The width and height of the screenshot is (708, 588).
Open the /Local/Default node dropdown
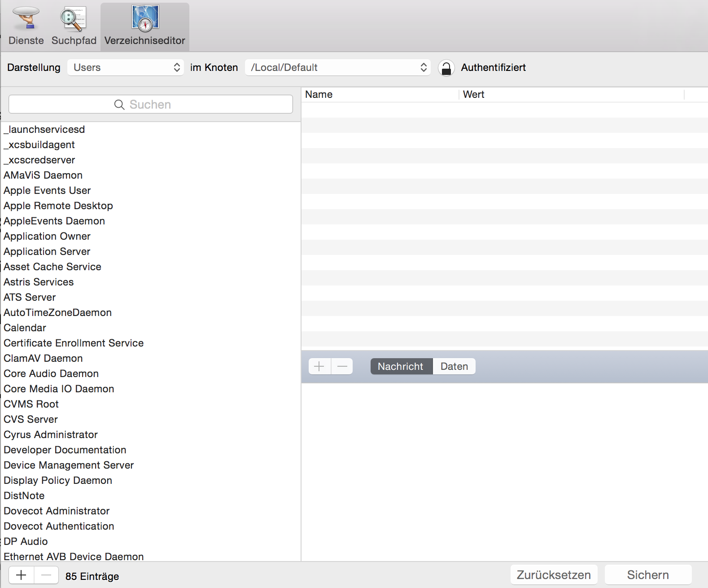(337, 67)
